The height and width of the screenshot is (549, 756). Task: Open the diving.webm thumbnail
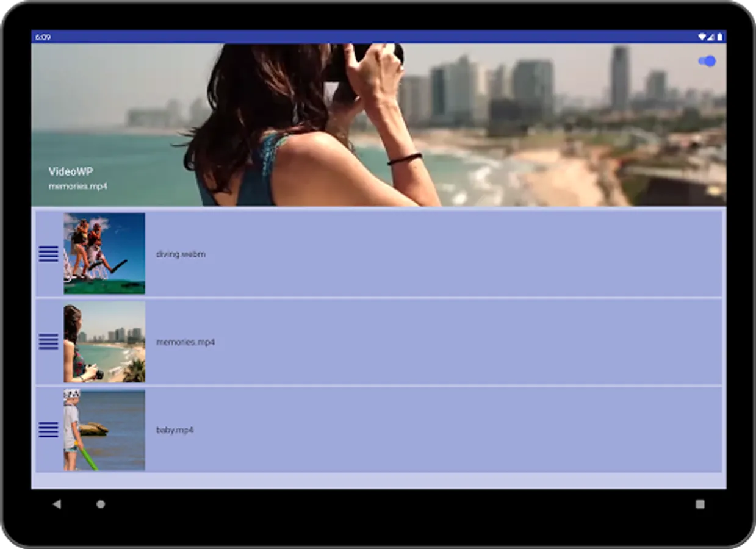(104, 254)
